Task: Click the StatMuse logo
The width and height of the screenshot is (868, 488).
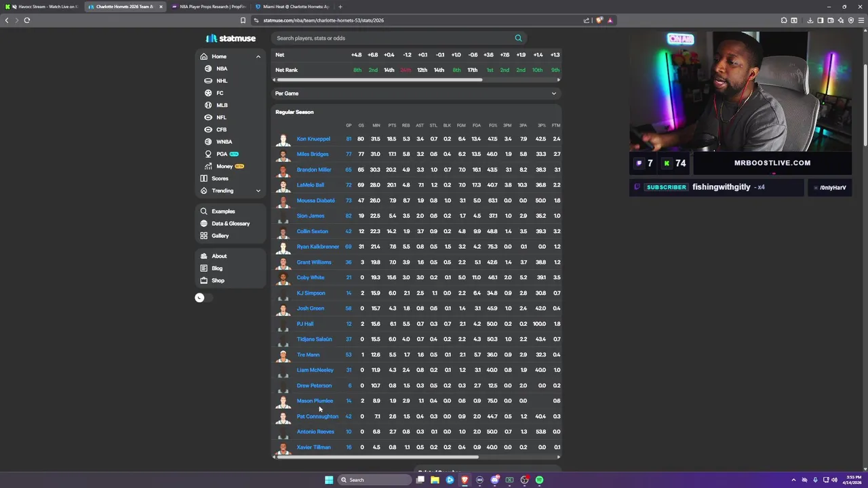Action: point(231,38)
